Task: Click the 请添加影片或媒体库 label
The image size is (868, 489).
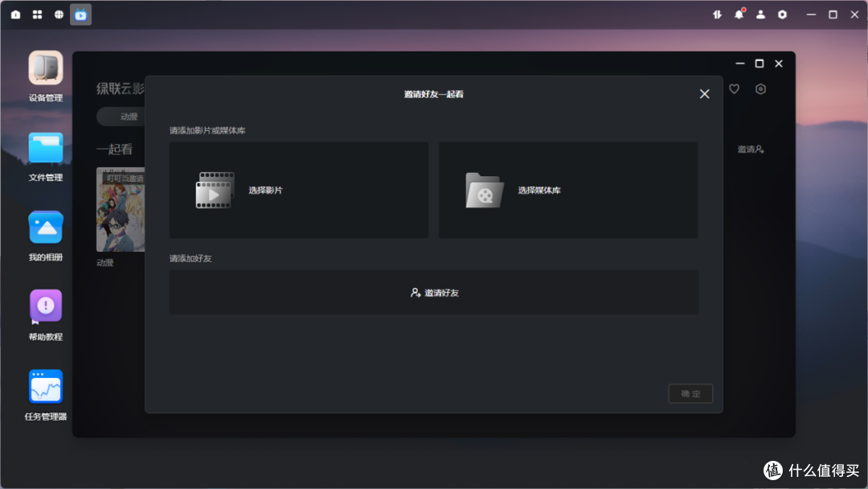Action: (x=207, y=130)
